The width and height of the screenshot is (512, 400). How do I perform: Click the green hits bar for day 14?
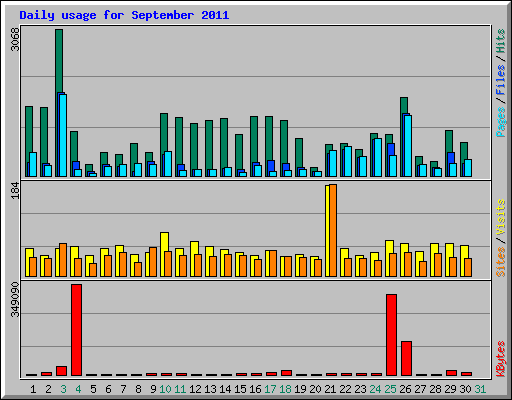click(x=224, y=143)
